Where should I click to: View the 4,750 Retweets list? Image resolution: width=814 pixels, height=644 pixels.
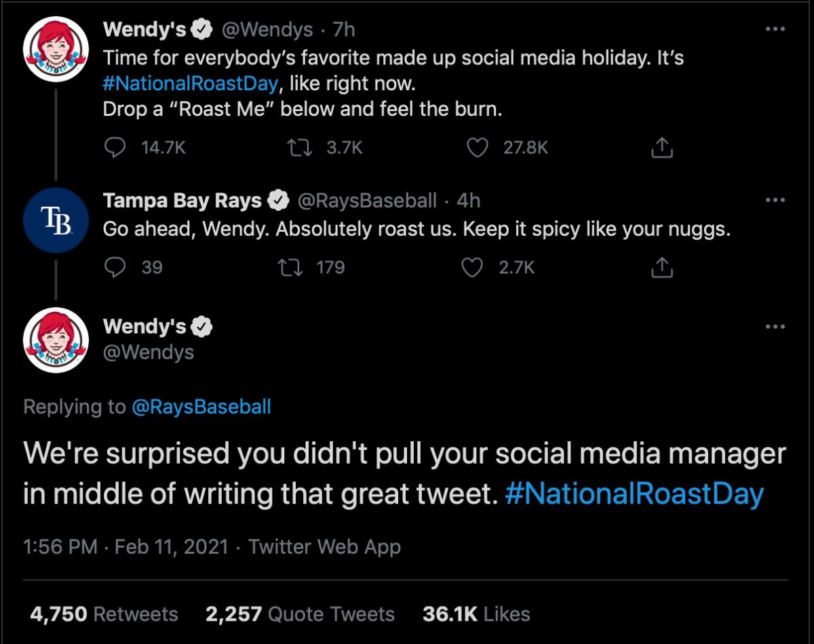click(x=104, y=614)
